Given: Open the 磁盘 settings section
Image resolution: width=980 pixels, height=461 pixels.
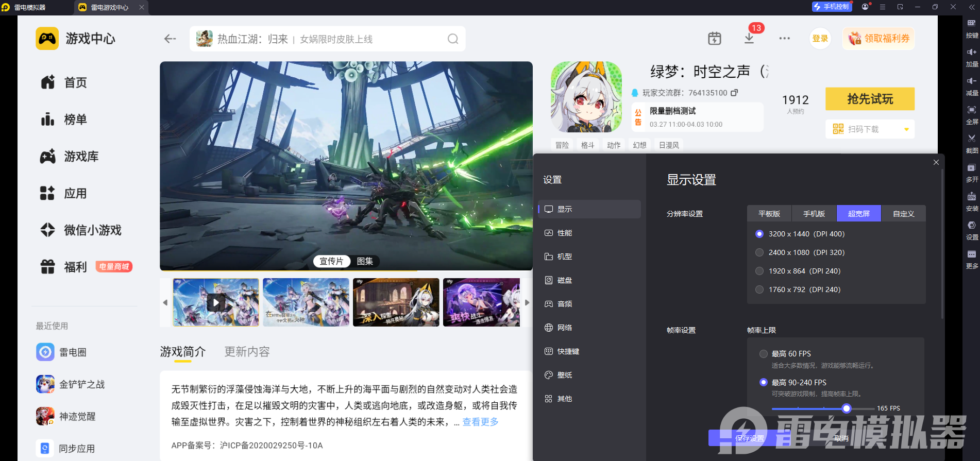Looking at the screenshot, I should (x=589, y=280).
